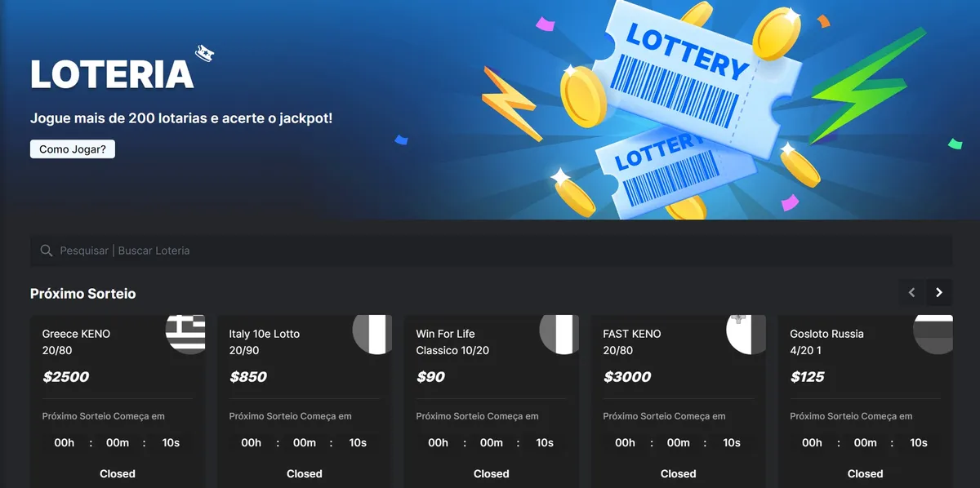
Task: Click the Gosloto Russia flag icon
Action: coord(933,334)
